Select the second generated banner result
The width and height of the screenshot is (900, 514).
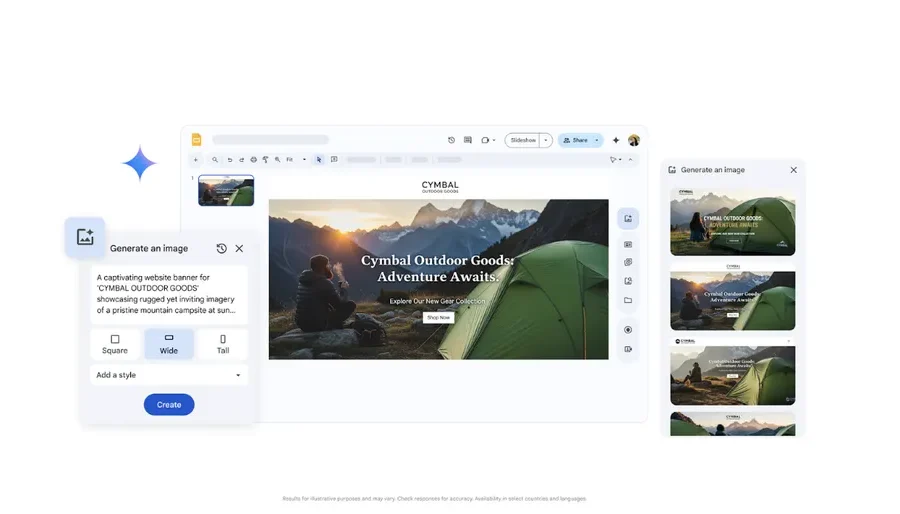click(x=732, y=297)
